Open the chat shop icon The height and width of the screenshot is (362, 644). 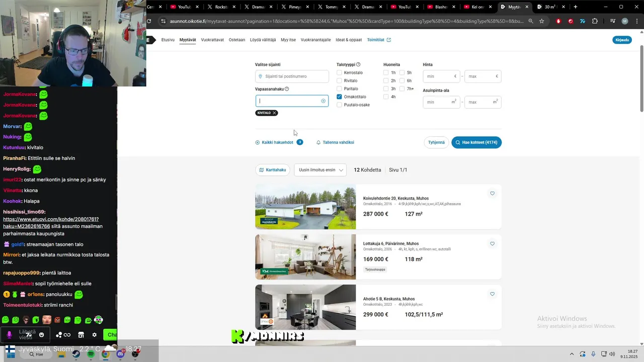click(80, 335)
